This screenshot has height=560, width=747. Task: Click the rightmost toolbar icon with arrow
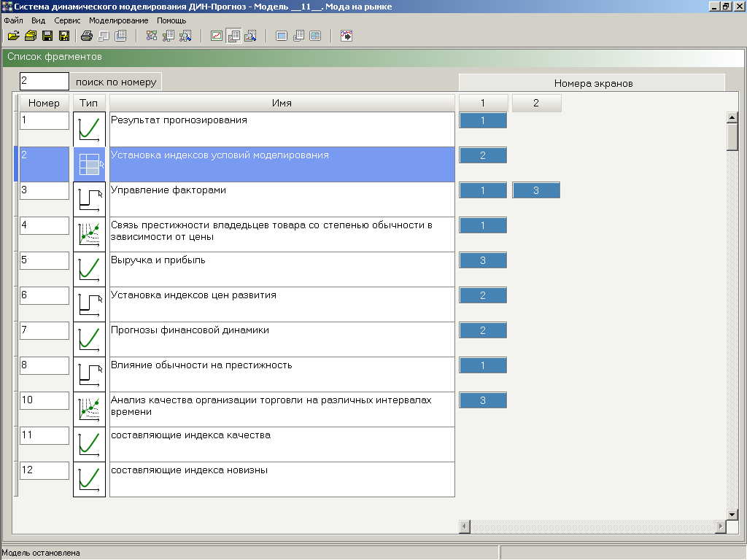click(x=346, y=36)
